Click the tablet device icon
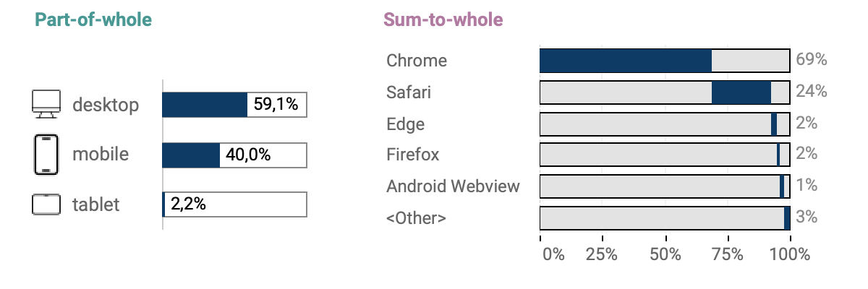Screen dimensions: 868x289 click(46, 204)
